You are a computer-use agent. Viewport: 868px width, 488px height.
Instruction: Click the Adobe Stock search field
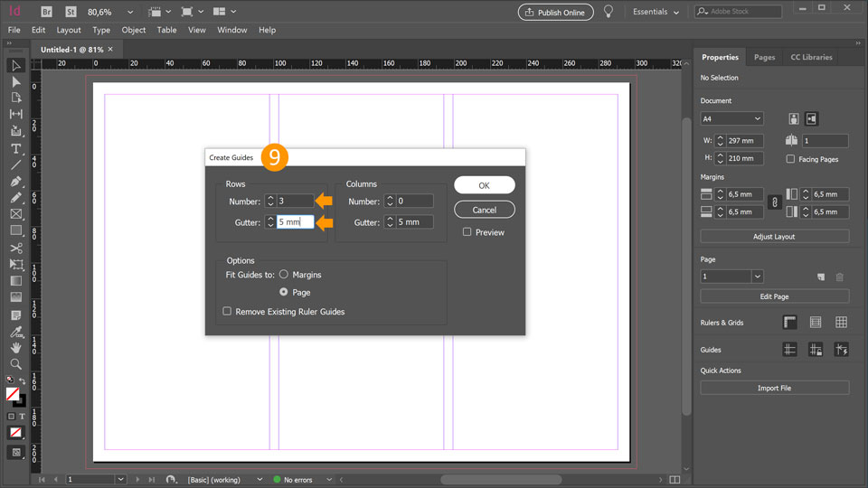(x=738, y=11)
